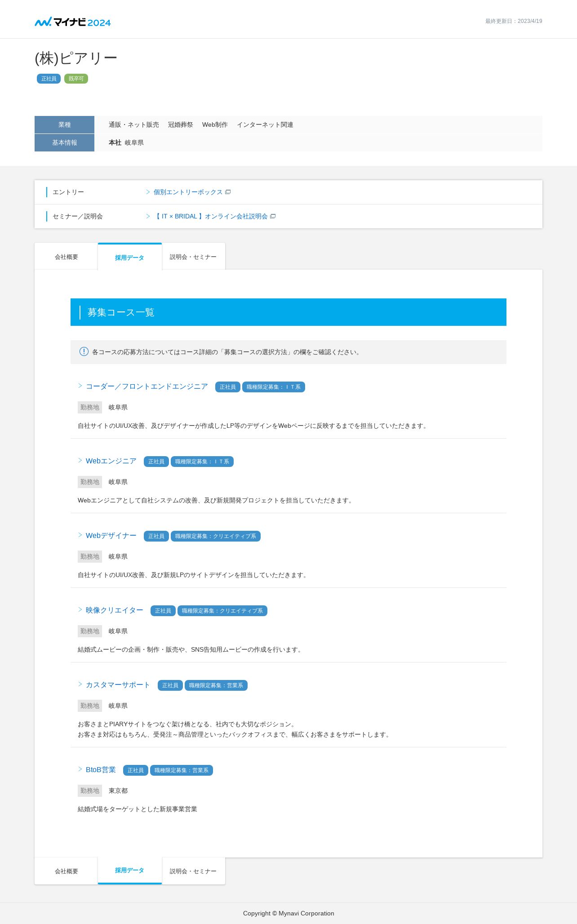
Task: Click the 職種限定募集：営業系 badge beside BtoB営業
Action: click(x=182, y=770)
